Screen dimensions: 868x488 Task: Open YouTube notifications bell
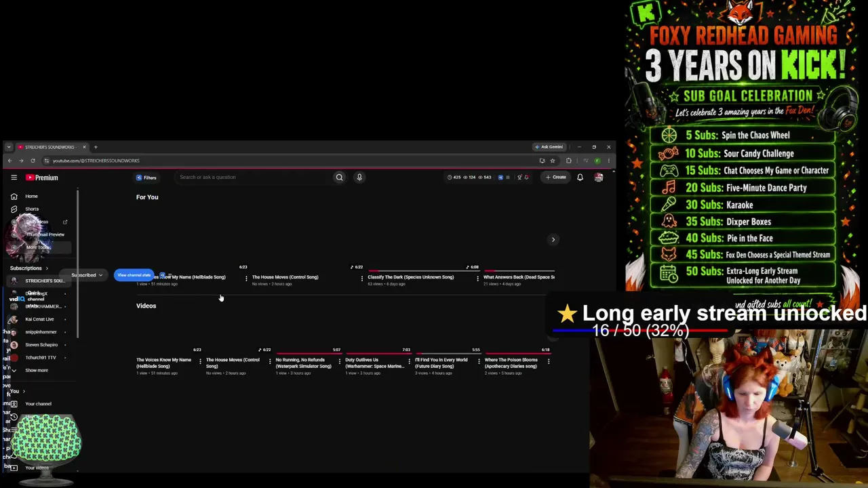[x=580, y=178]
